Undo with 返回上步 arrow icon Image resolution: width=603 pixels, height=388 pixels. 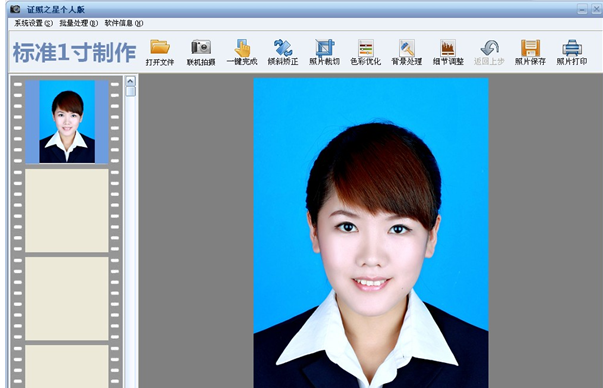pyautogui.click(x=489, y=52)
